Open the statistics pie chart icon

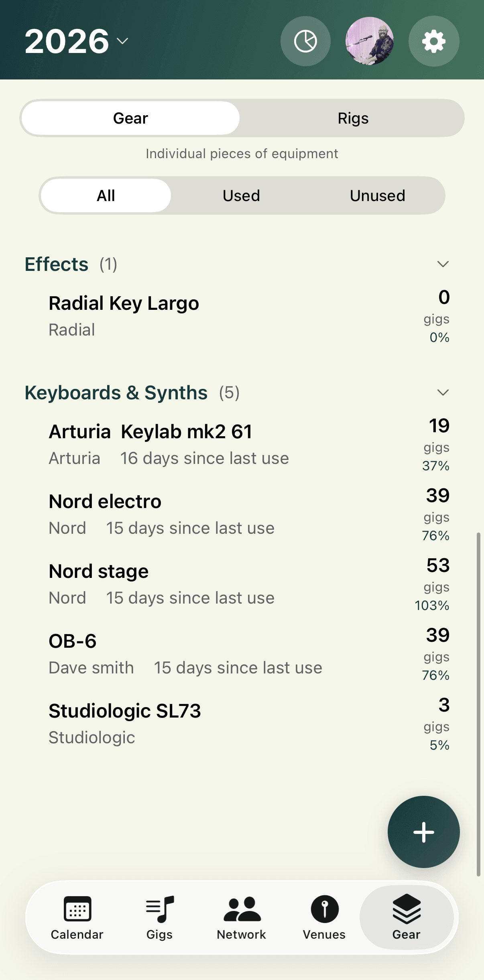coord(305,41)
